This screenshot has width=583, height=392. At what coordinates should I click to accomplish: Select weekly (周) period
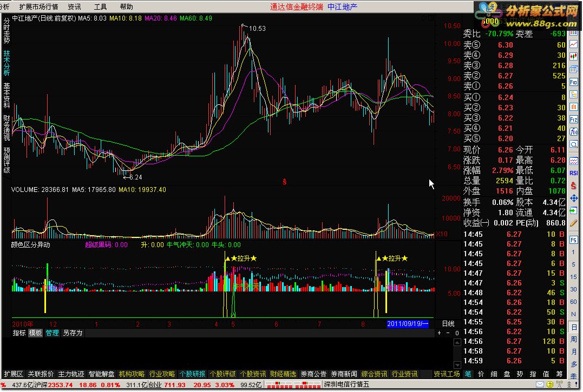coord(574,340)
